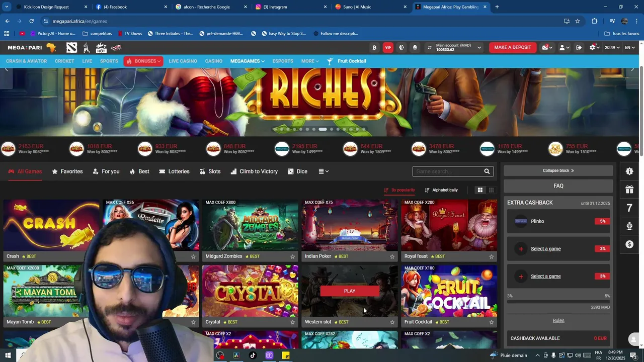This screenshot has width=644, height=362.
Task: Open Chrome extensions puzzle icon
Action: pos(594,21)
